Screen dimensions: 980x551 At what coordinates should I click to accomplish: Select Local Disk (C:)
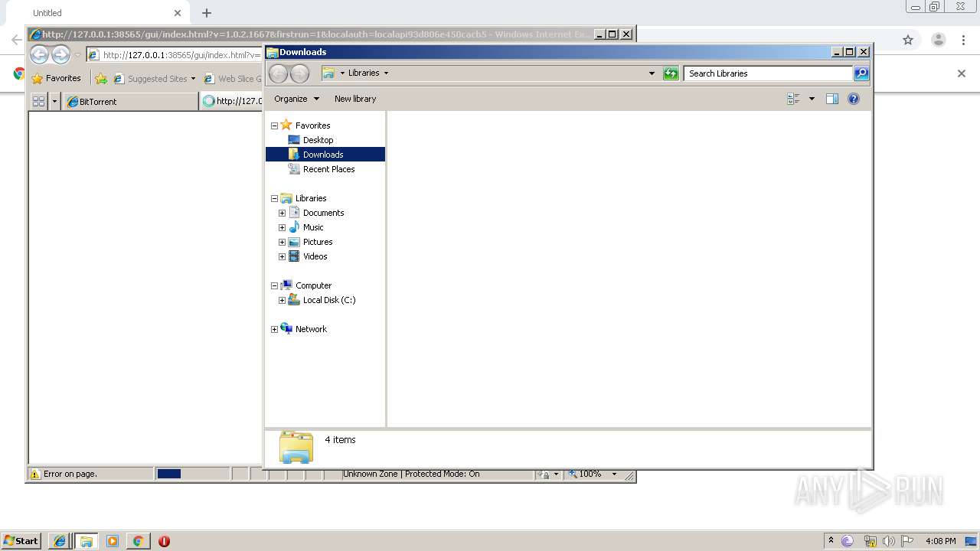[329, 300]
